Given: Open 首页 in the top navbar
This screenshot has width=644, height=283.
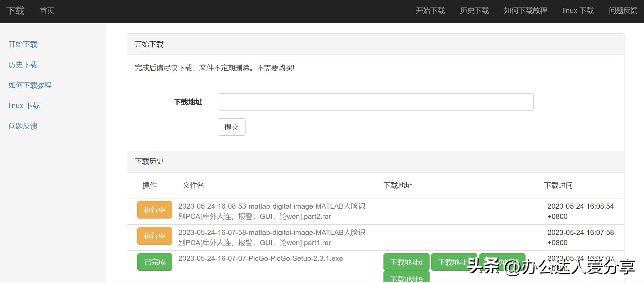Looking at the screenshot, I should point(47,11).
